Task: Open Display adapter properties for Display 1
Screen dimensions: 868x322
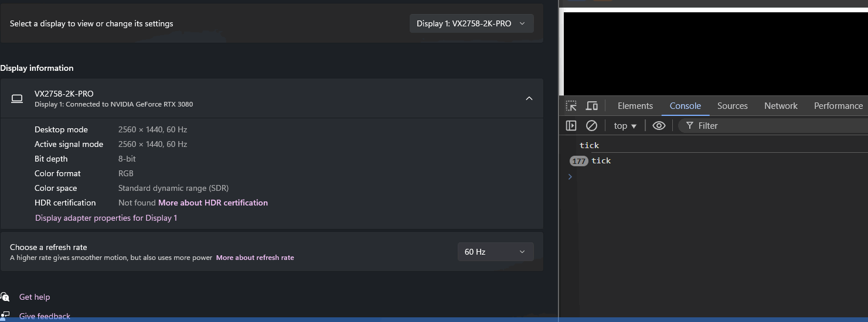Action: [106, 218]
